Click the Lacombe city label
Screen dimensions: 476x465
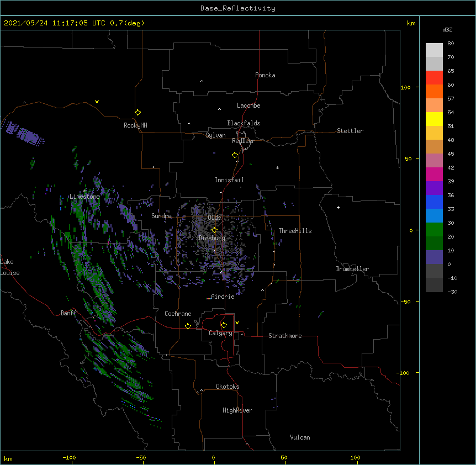click(248, 105)
